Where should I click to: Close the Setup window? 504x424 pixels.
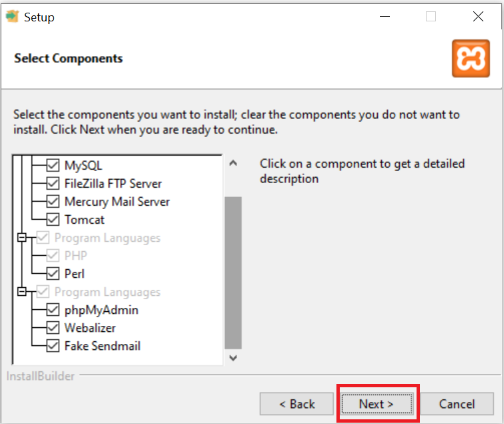478,17
